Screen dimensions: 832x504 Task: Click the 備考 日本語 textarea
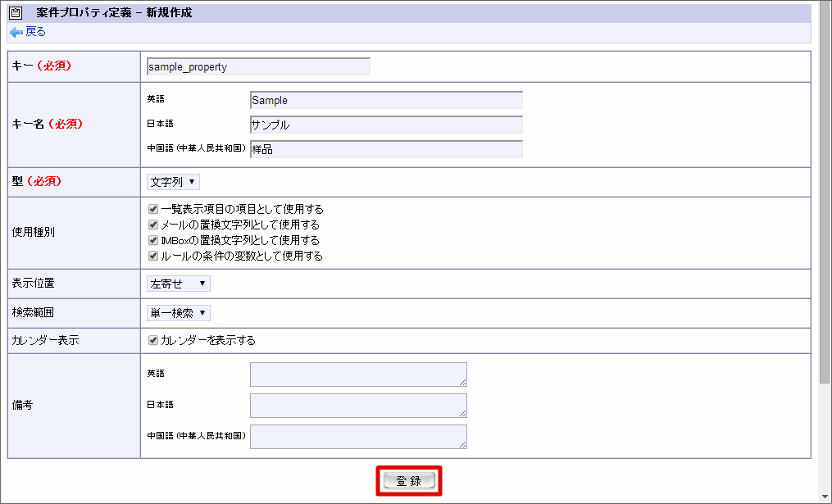[x=359, y=406]
